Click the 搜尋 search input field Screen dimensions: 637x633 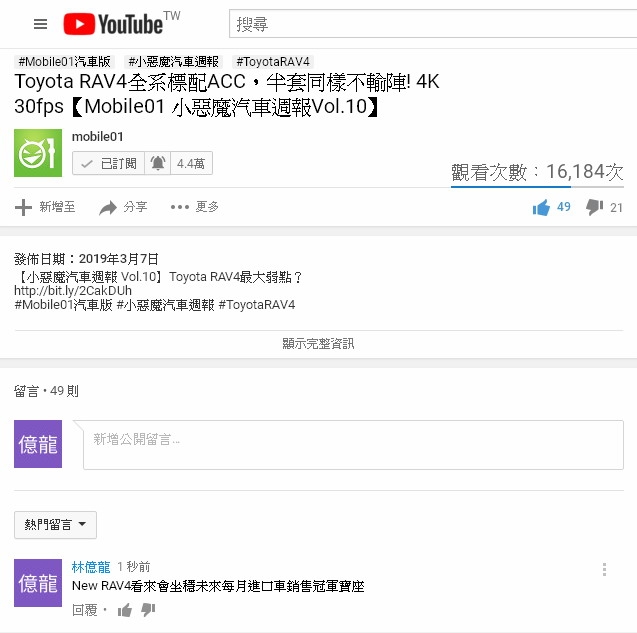tap(433, 24)
